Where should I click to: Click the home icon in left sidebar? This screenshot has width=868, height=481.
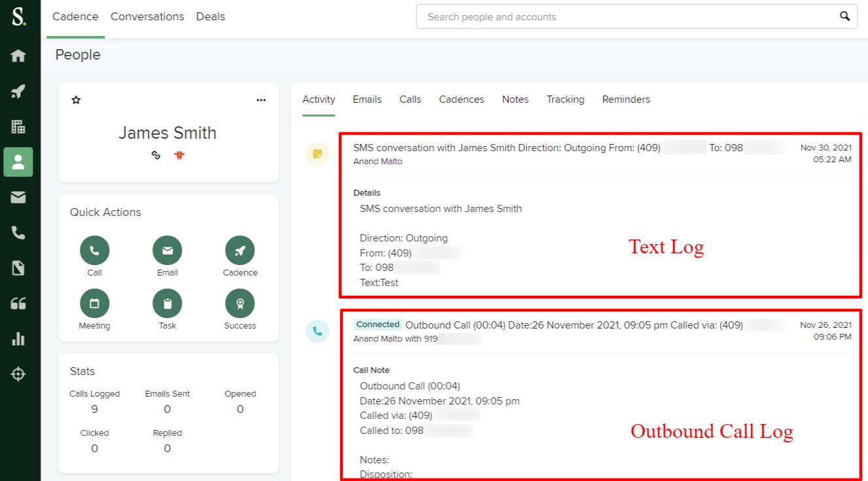(x=18, y=56)
